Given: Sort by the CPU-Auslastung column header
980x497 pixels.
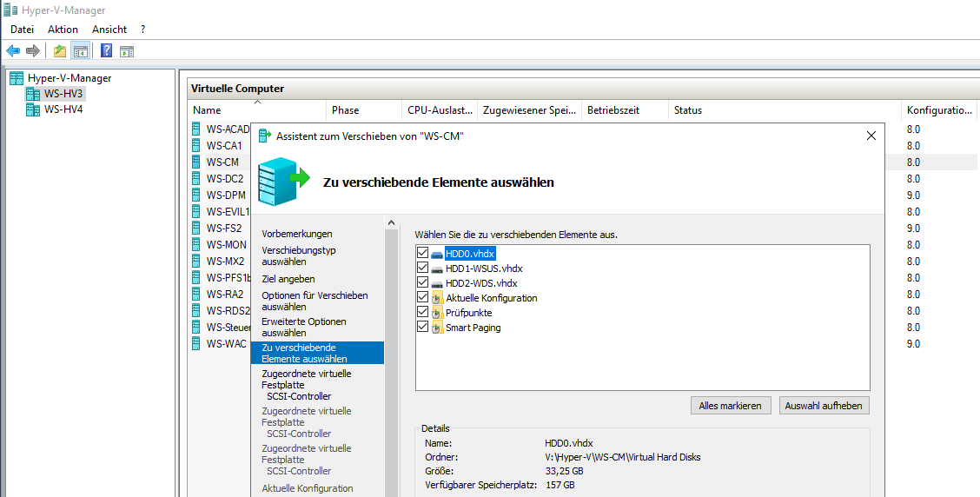Looking at the screenshot, I should [x=440, y=110].
